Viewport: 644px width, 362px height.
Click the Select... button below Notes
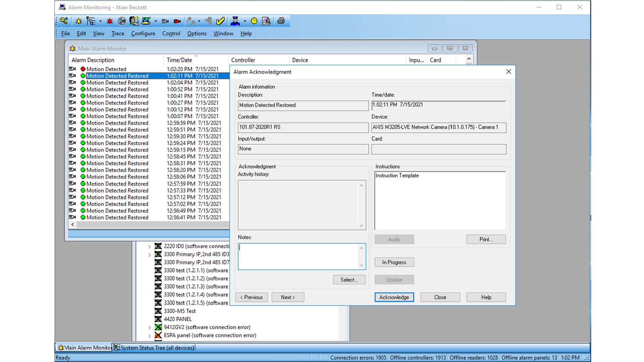(349, 280)
